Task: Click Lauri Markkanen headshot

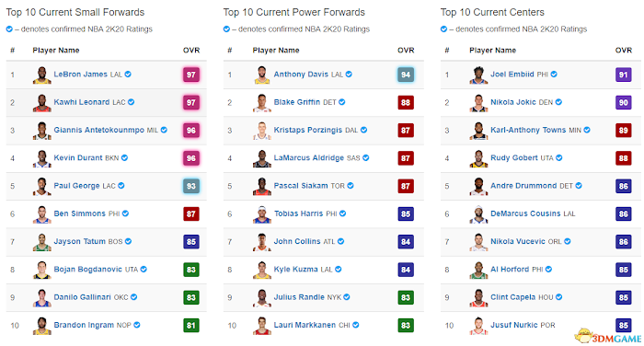Action: (262, 326)
